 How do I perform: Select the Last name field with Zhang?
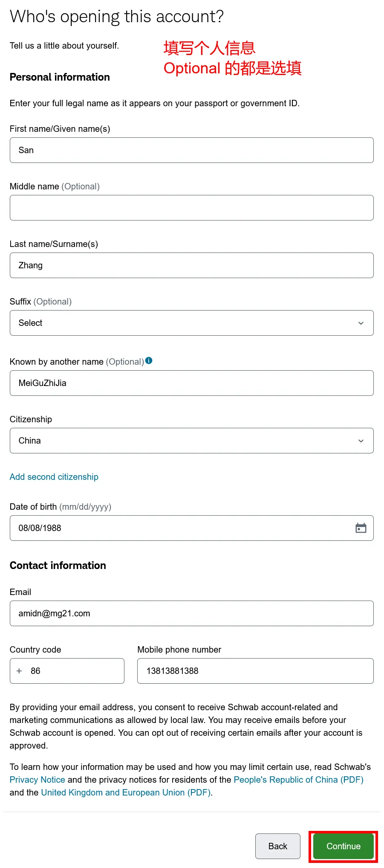[191, 265]
